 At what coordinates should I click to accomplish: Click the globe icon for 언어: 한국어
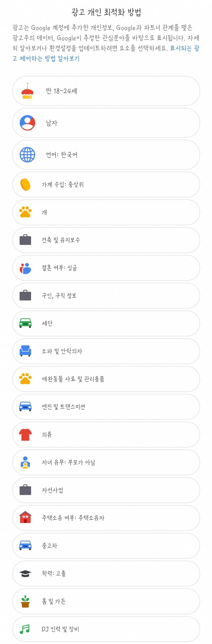coord(27,155)
